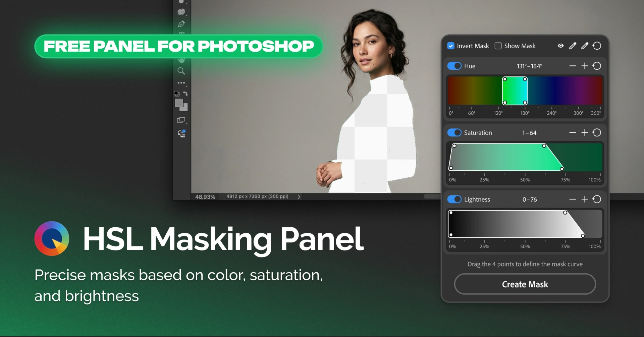This screenshot has width=644, height=337.
Task: Click the Create Mask button
Action: point(525,284)
